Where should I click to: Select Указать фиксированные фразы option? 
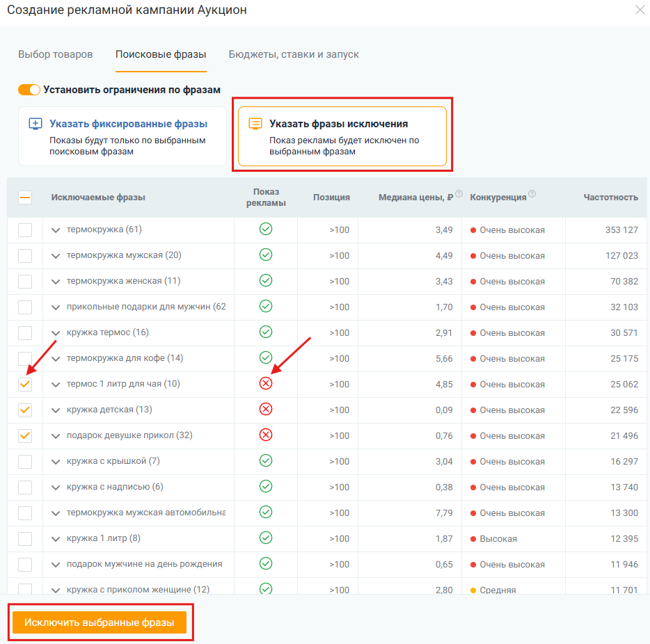tap(122, 136)
